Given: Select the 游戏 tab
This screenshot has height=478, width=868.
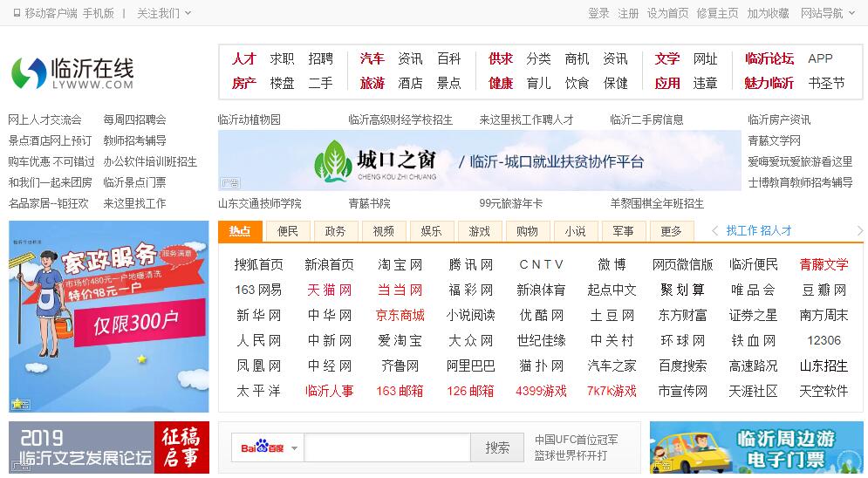Looking at the screenshot, I should 480,231.
